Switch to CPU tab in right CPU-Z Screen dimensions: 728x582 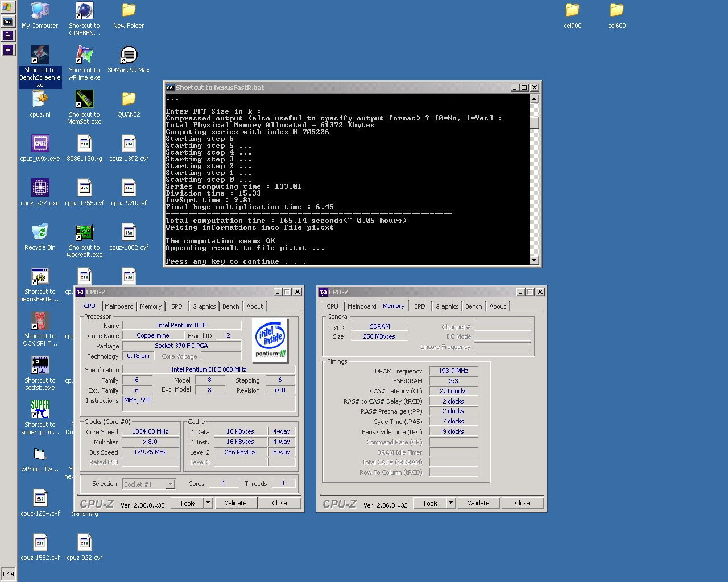(x=332, y=306)
